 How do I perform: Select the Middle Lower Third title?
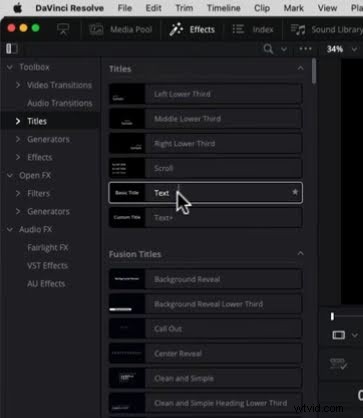pyautogui.click(x=206, y=119)
